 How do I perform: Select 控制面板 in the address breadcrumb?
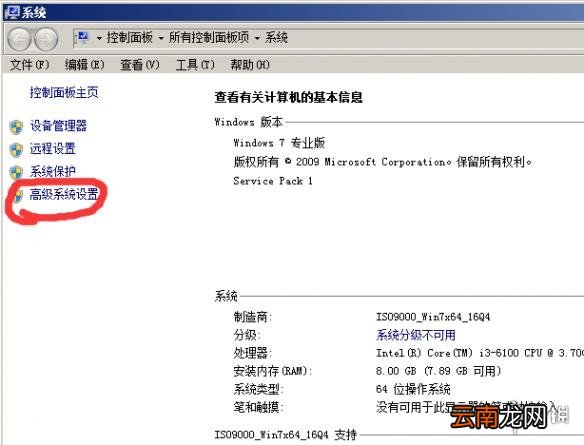[x=130, y=38]
